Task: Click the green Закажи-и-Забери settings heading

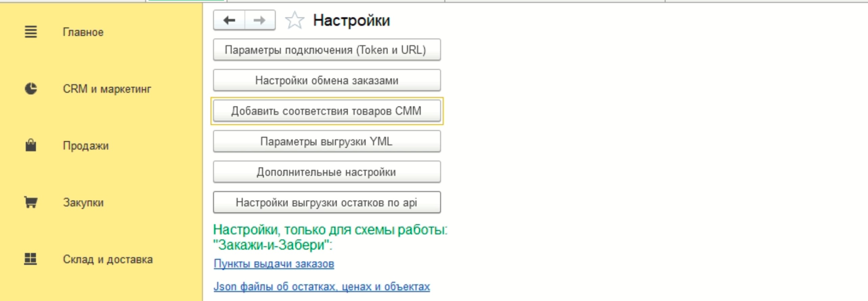Action: click(330, 237)
